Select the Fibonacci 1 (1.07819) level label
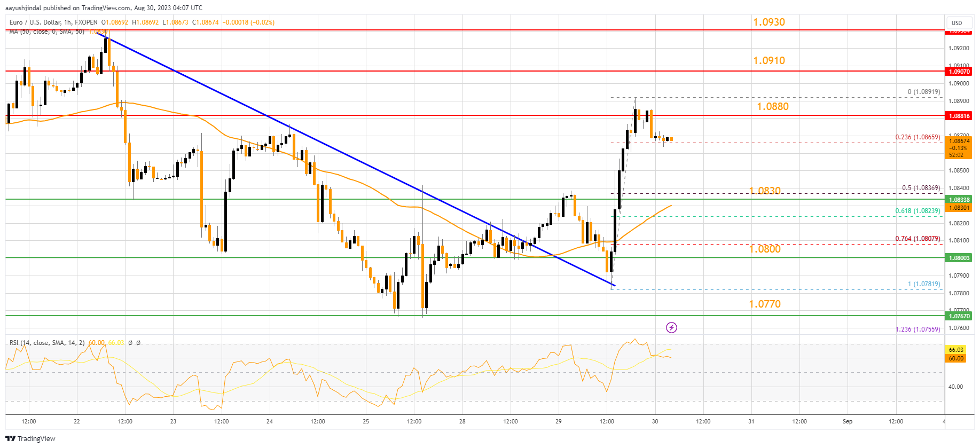Screen dimensions: 980x448 [924, 284]
